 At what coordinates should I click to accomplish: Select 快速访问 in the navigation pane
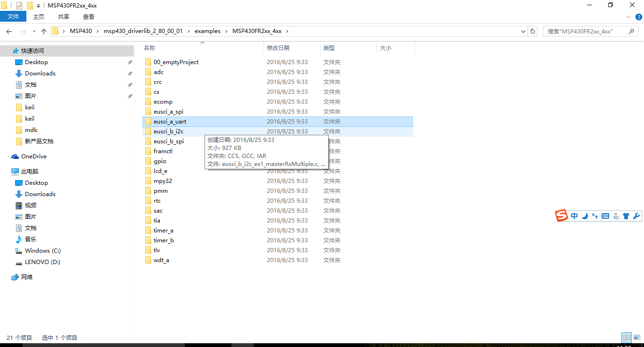pyautogui.click(x=33, y=51)
